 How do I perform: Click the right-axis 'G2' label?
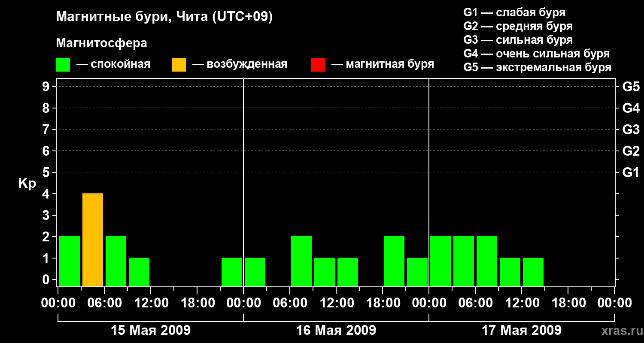click(x=631, y=151)
